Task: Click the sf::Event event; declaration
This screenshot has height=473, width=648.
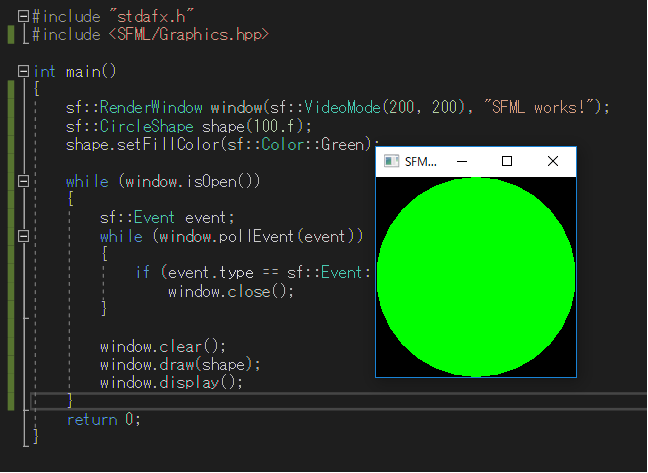Action: pos(167,218)
